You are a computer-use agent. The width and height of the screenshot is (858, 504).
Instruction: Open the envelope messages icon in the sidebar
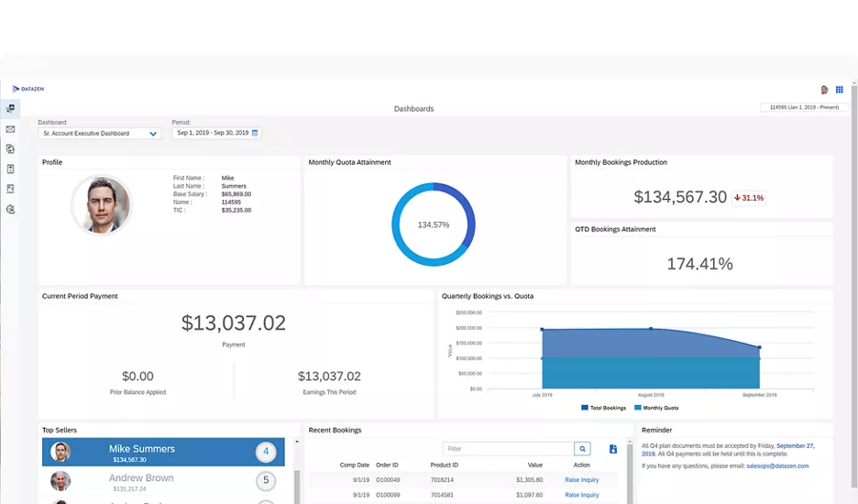pyautogui.click(x=10, y=129)
